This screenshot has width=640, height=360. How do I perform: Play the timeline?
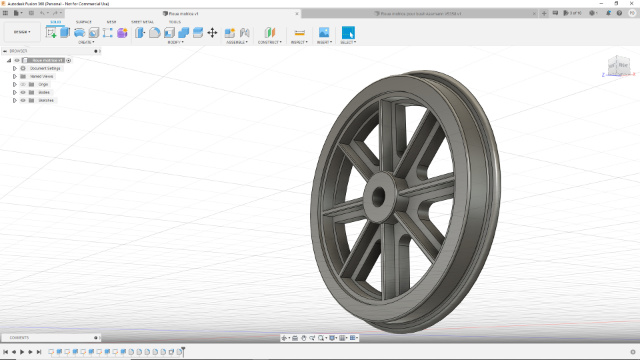click(x=22, y=352)
